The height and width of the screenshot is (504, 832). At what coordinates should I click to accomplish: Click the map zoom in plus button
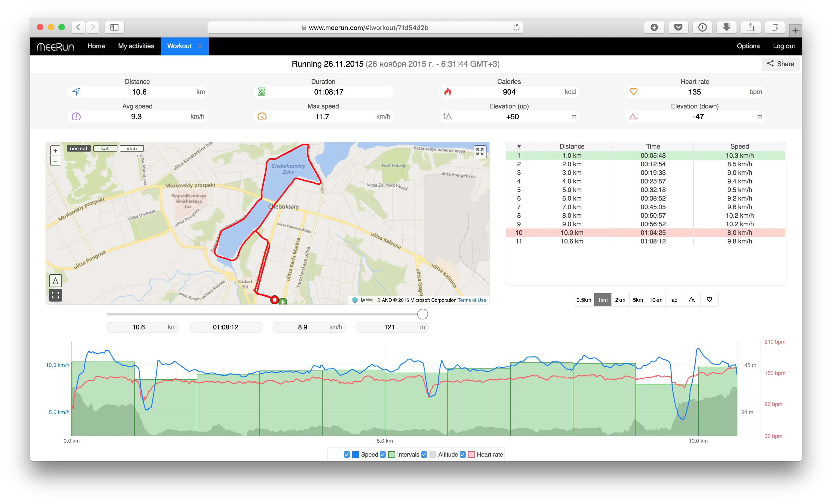[x=55, y=151]
